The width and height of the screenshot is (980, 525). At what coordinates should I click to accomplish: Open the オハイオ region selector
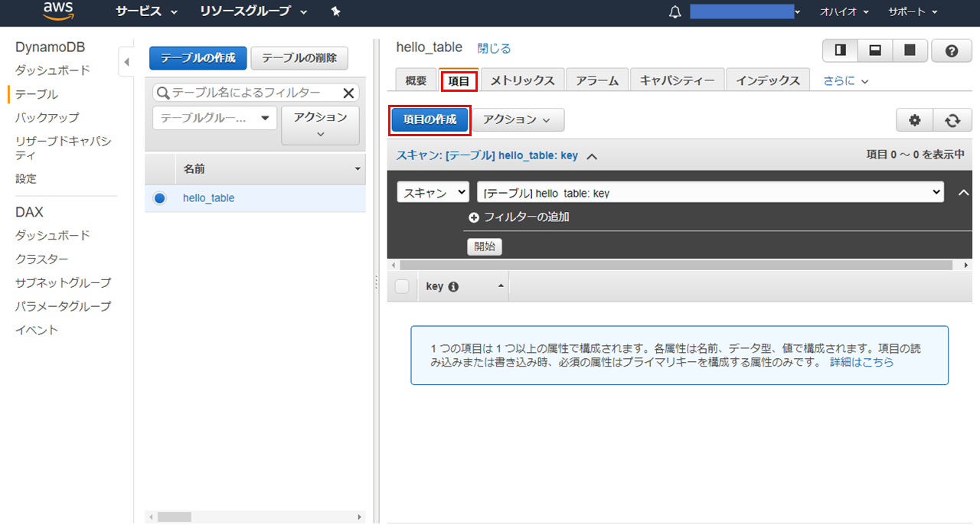tap(844, 11)
